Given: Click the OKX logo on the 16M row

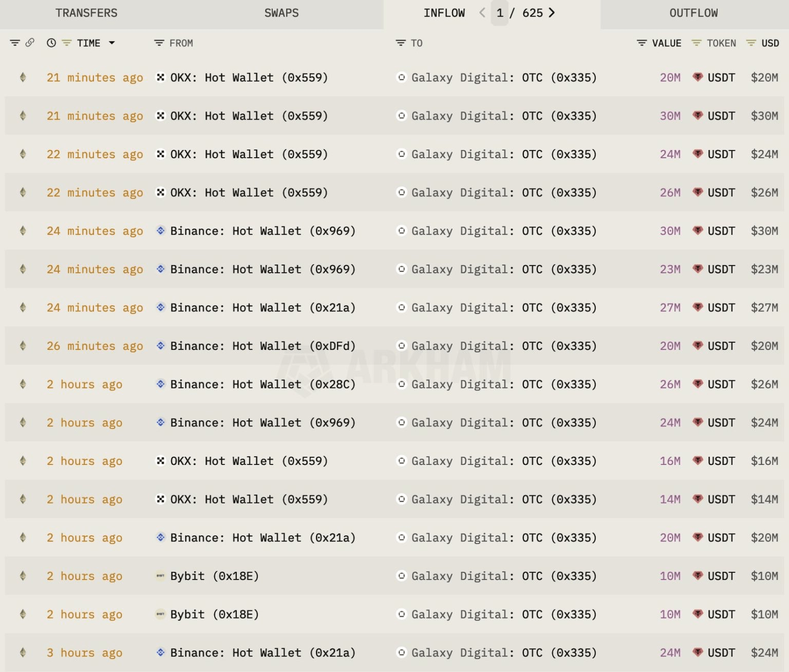Looking at the screenshot, I should coord(161,461).
